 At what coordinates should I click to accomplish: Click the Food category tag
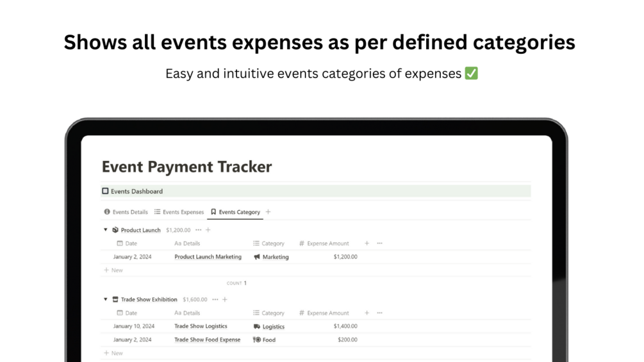point(269,340)
